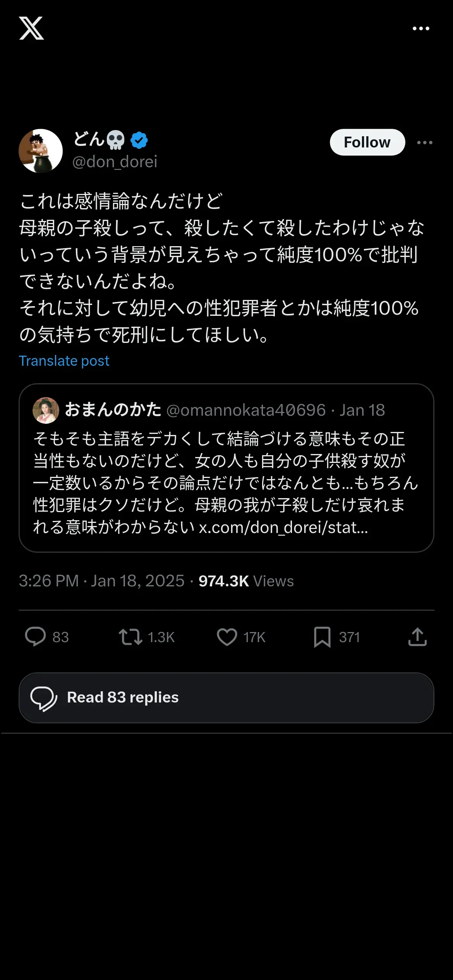This screenshot has width=453, height=980.
Task: Click the 3:26 PM Jan 18, 2025 timestamp
Action: tap(101, 581)
